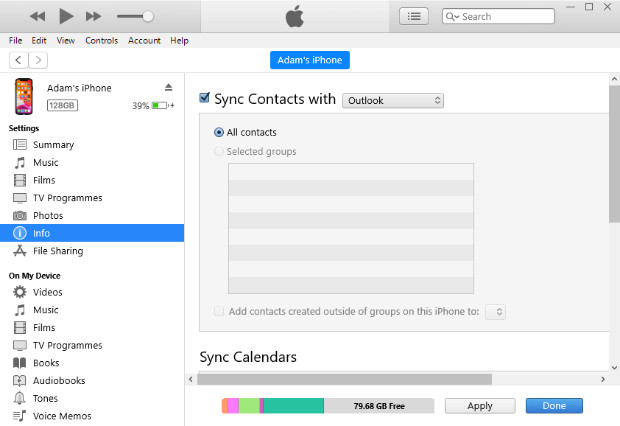Click the battery charge icon
Viewport: 620px width, 426px height.
pos(160,106)
